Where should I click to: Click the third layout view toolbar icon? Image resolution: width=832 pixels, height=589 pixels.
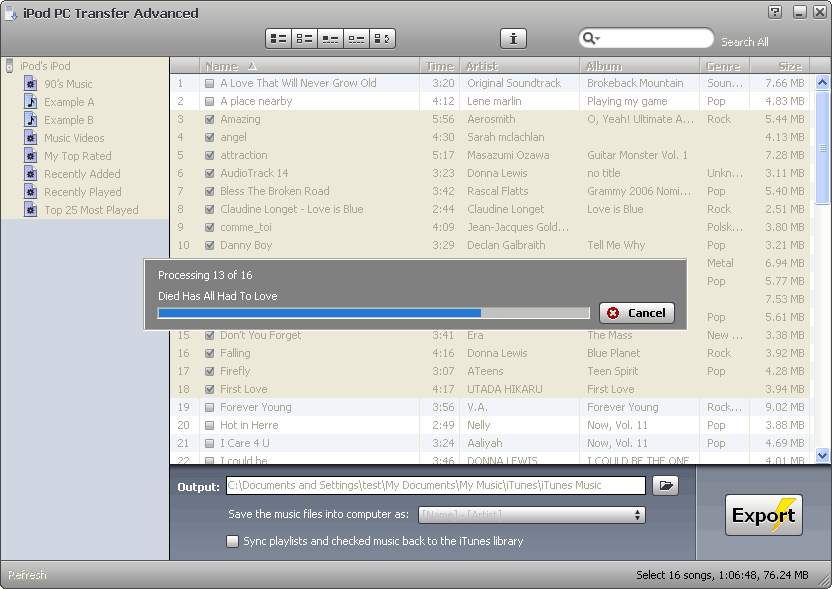[x=330, y=39]
